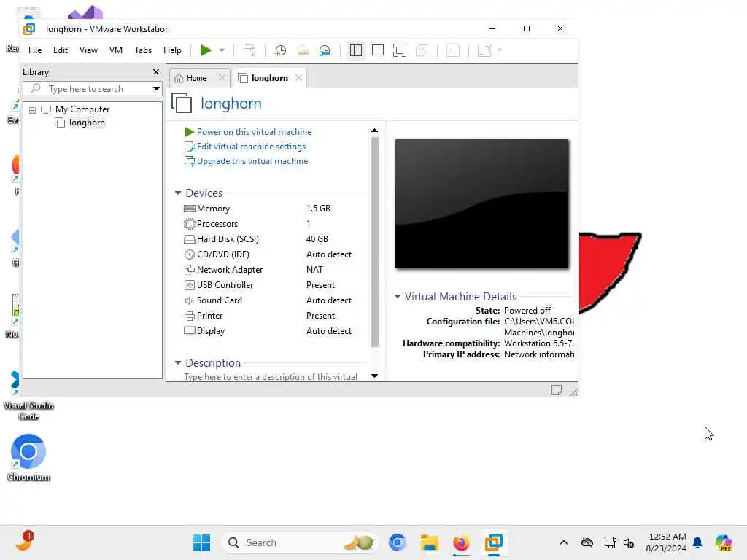
Task: Select My Computer in the library tree
Action: pos(82,109)
